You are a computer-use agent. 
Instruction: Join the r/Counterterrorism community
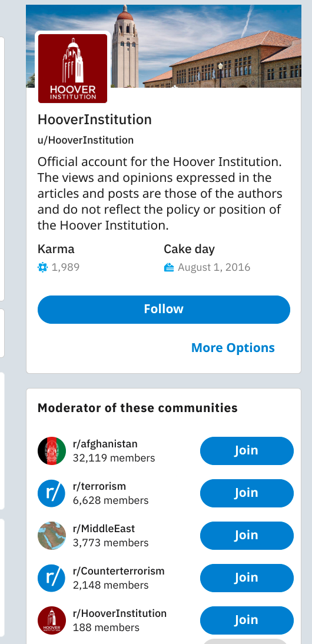click(247, 577)
